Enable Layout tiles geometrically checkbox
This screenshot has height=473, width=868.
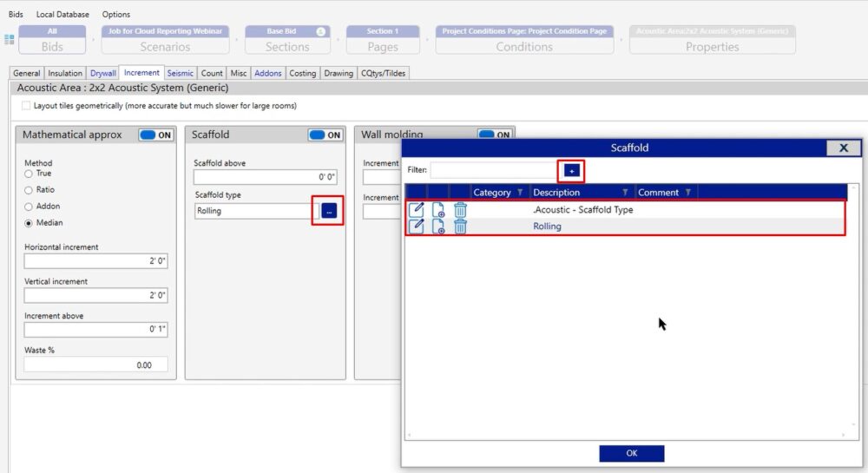click(26, 106)
